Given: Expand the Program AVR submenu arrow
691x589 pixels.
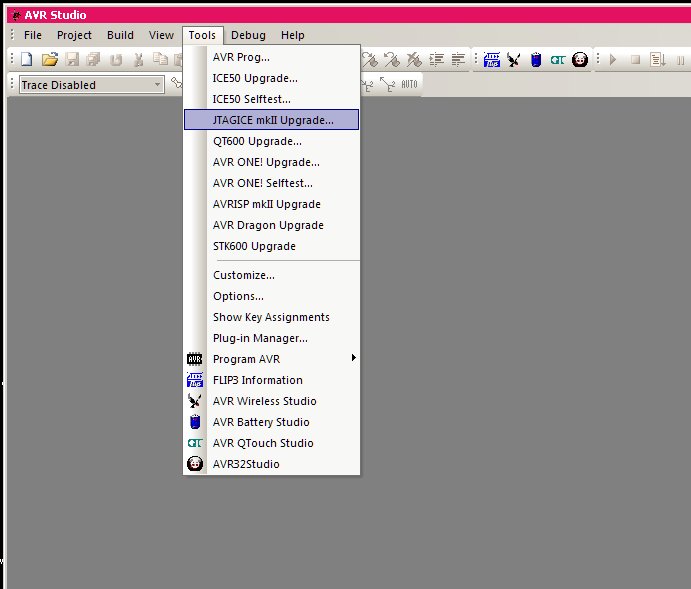Looking at the screenshot, I should 353,357.
